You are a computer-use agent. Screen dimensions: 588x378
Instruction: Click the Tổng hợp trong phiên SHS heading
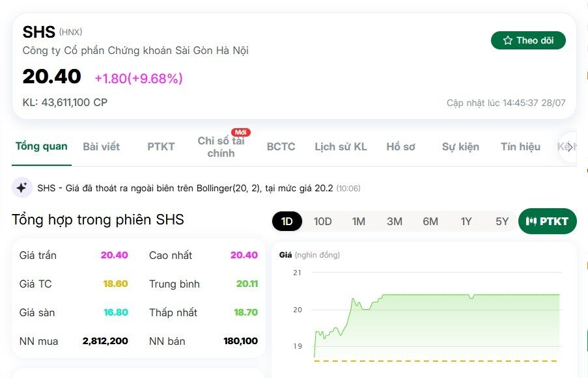pos(98,219)
